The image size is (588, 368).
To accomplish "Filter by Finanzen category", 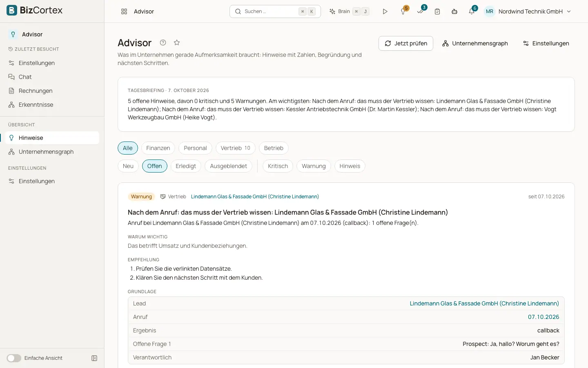I will coord(158,148).
